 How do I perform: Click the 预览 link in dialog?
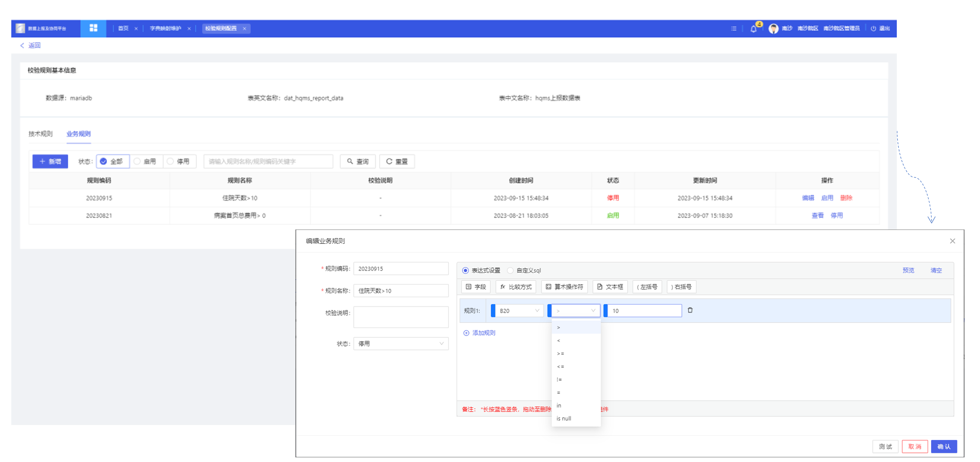coord(909,271)
